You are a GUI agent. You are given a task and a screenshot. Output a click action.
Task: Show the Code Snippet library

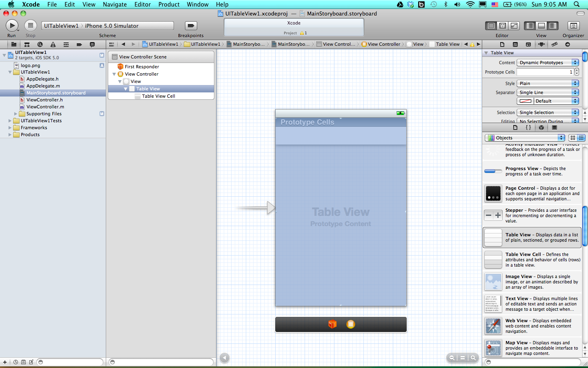pyautogui.click(x=528, y=128)
